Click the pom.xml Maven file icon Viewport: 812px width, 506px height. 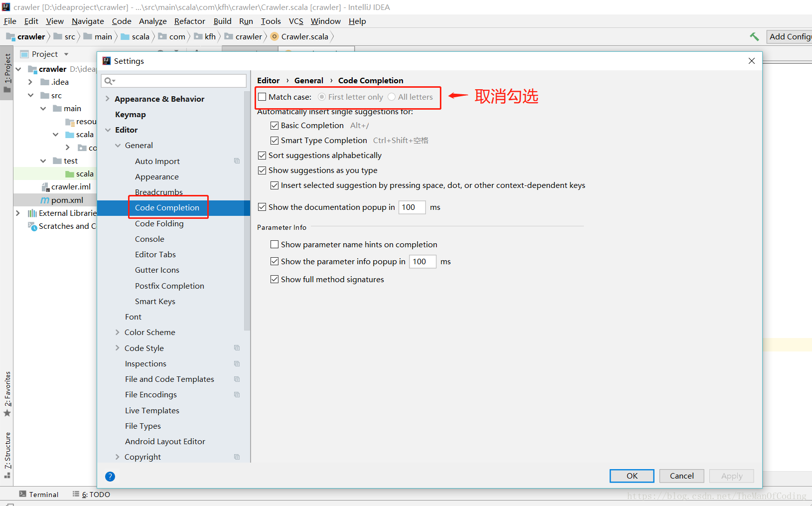point(45,200)
